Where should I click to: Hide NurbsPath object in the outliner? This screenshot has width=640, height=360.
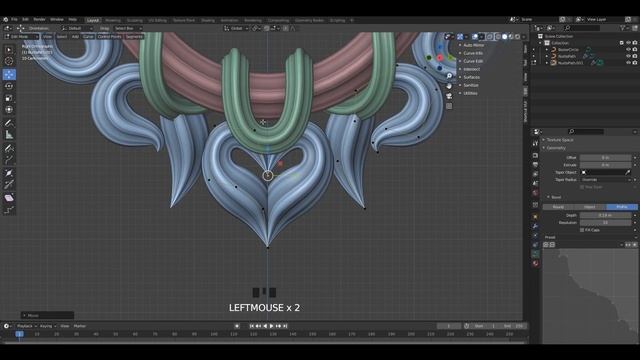[628, 56]
